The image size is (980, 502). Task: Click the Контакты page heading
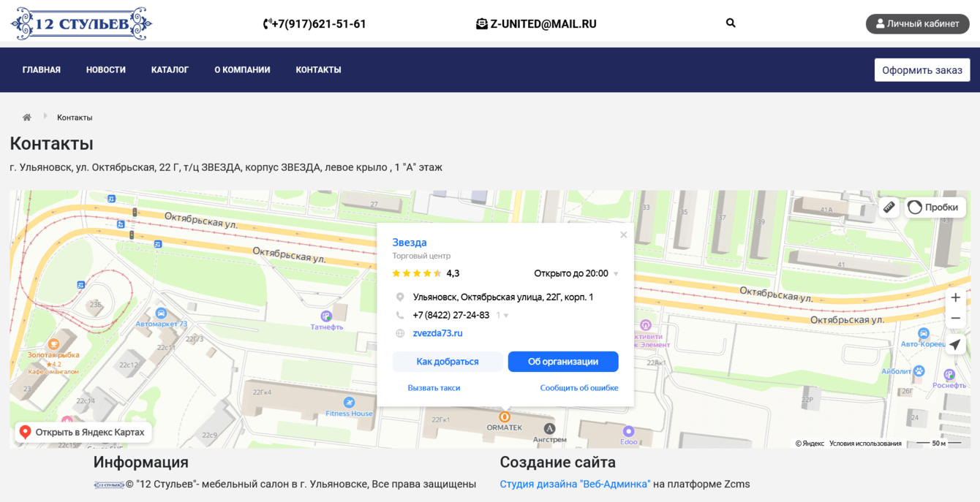pos(51,143)
